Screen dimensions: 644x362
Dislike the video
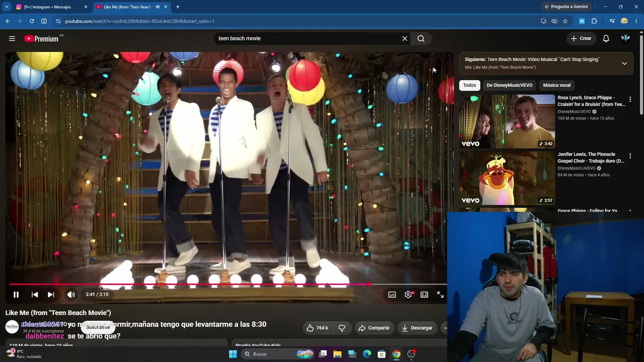342,328
